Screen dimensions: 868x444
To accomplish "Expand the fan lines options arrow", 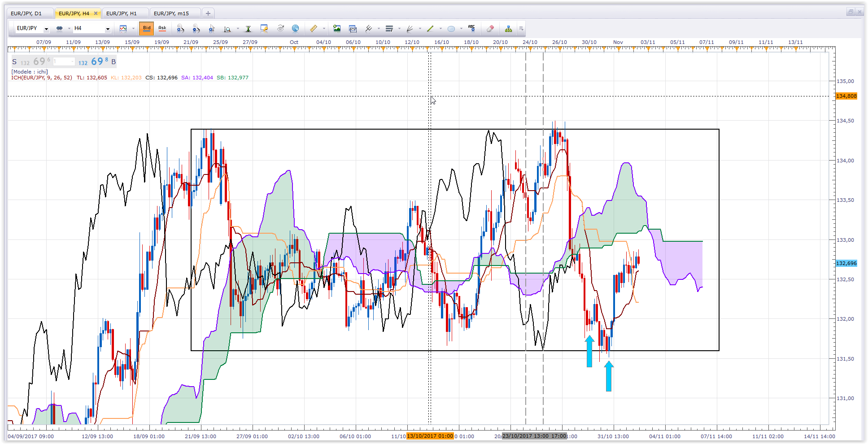I will (x=420, y=29).
